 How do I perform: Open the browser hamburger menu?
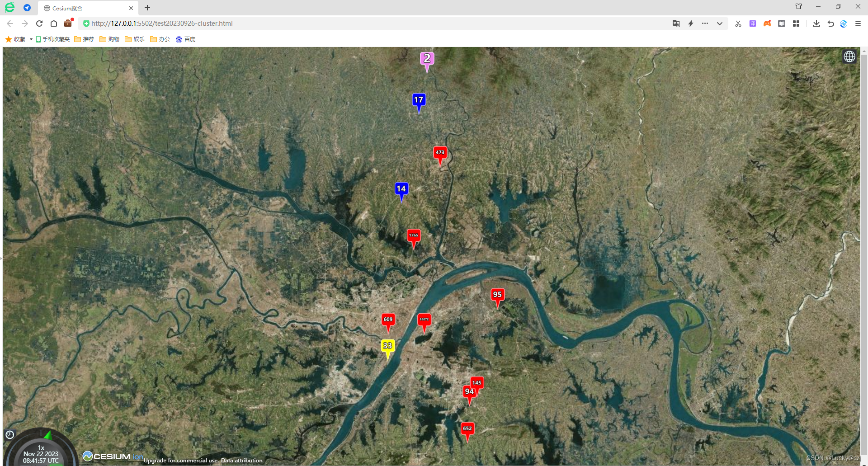(858, 24)
